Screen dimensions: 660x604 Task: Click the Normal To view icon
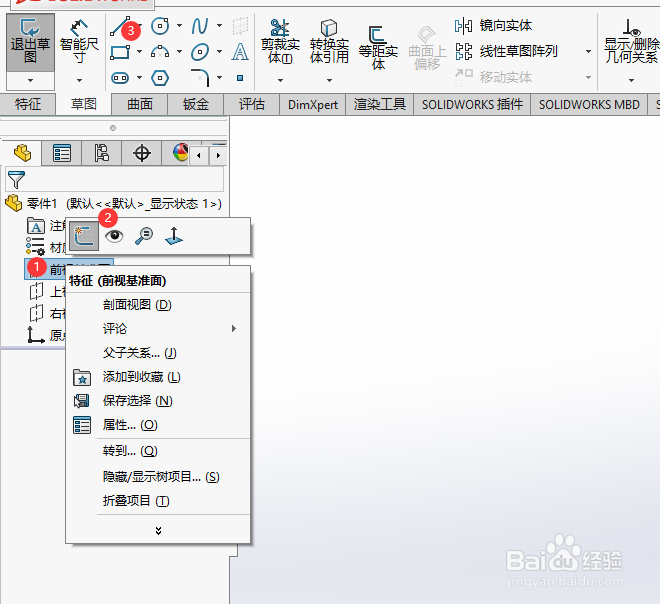pyautogui.click(x=174, y=236)
